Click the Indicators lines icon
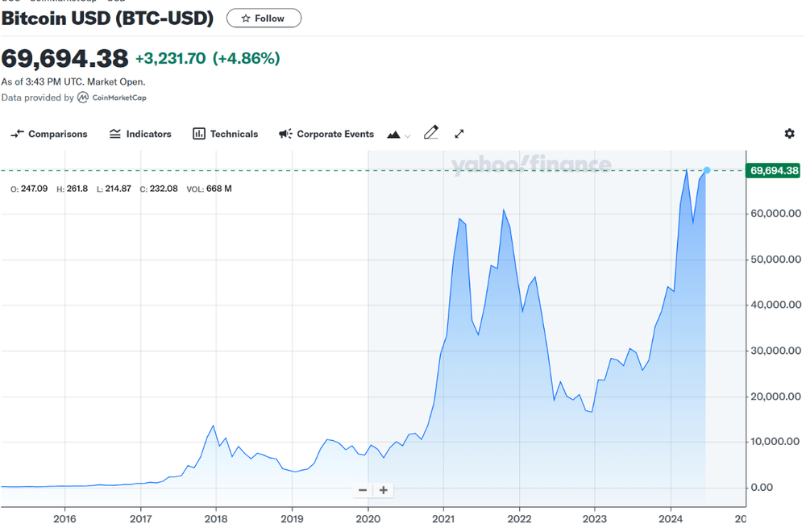 (115, 134)
